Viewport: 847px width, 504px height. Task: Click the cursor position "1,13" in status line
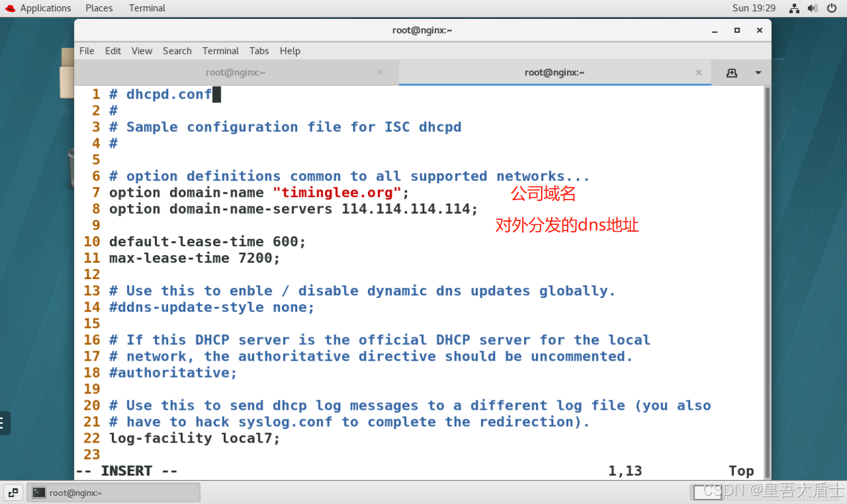(625, 471)
